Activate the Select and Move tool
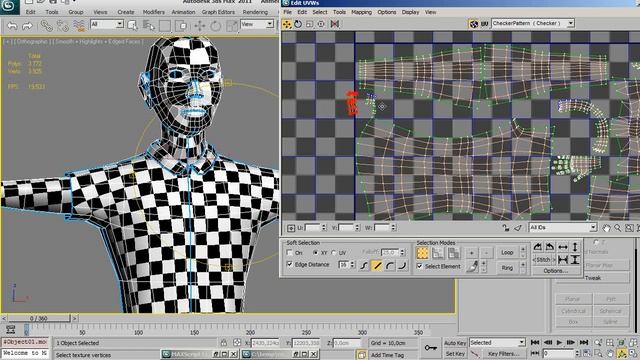Image resolution: width=640 pixels, height=360 pixels. [200, 26]
